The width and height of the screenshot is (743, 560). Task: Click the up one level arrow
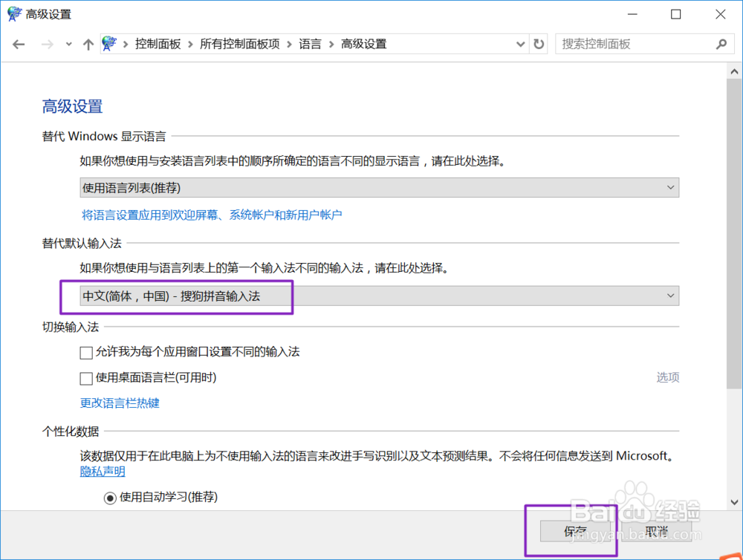coord(87,44)
